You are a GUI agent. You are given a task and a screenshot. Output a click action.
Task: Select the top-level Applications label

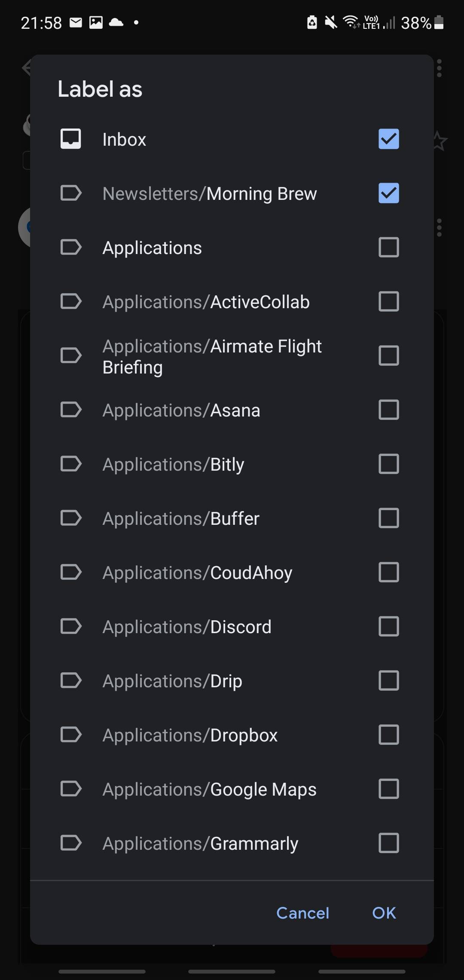click(x=152, y=248)
